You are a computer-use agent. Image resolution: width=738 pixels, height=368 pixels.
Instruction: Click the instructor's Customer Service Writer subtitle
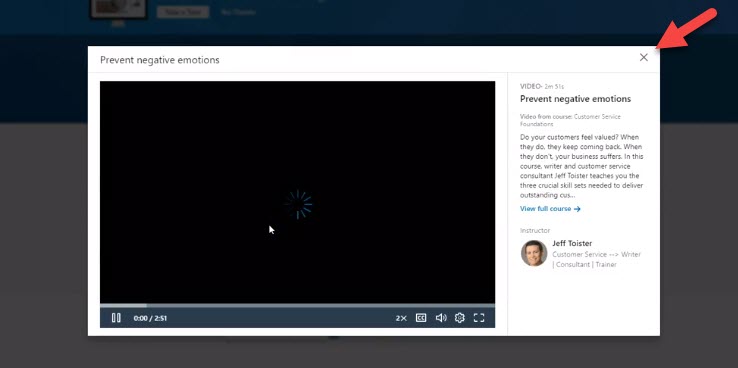[596, 259]
